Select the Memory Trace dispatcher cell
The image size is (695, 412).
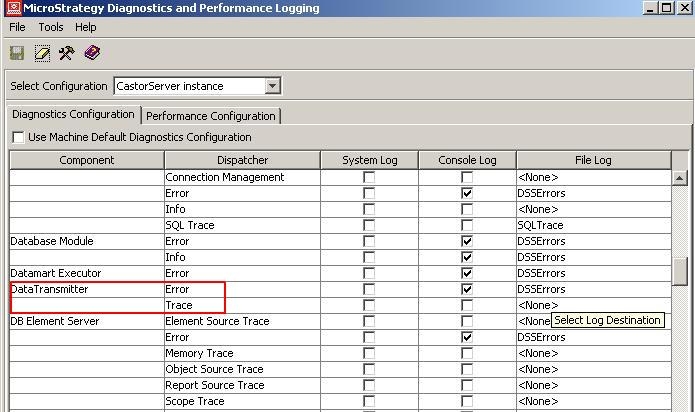point(242,353)
